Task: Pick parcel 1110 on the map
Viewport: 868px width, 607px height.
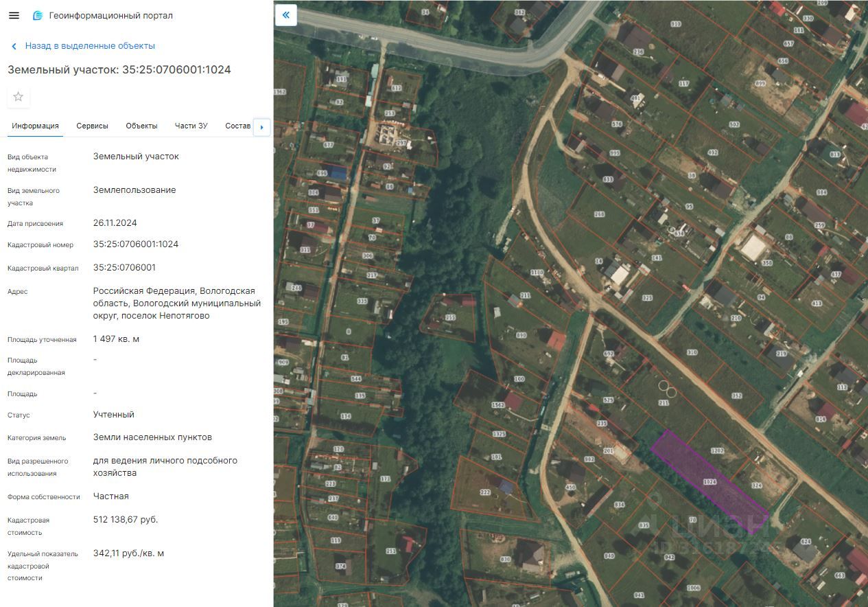Action: click(537, 273)
